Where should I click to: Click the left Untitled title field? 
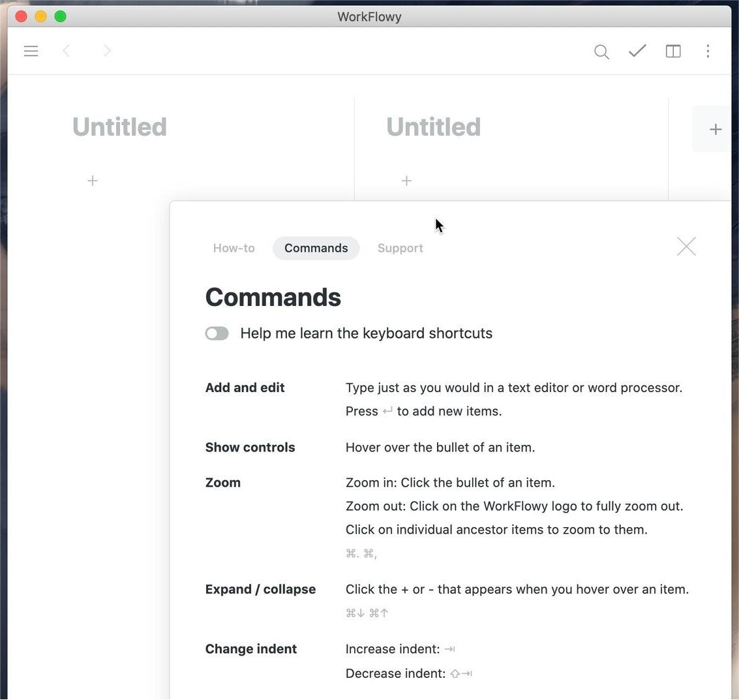120,127
